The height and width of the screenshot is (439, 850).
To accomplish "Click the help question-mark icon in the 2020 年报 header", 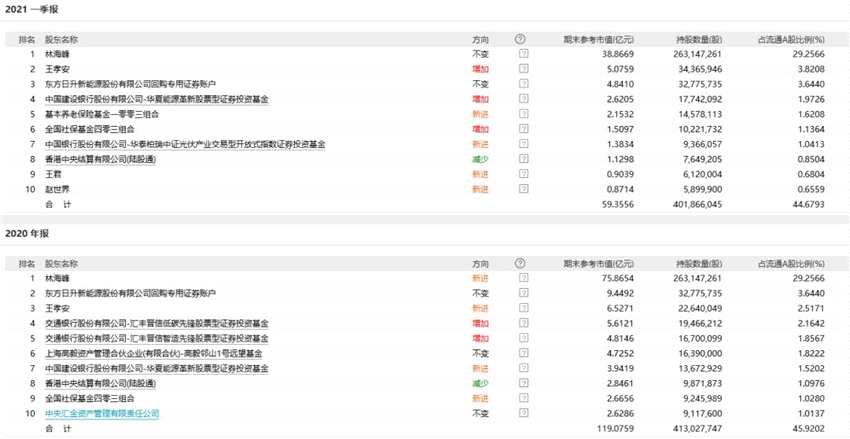I will (x=520, y=263).
